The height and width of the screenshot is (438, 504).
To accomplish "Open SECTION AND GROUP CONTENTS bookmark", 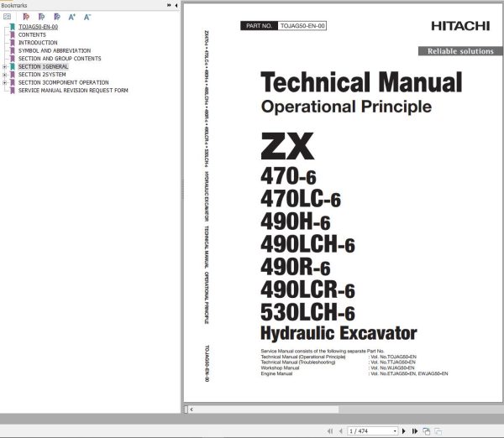I will click(x=60, y=59).
